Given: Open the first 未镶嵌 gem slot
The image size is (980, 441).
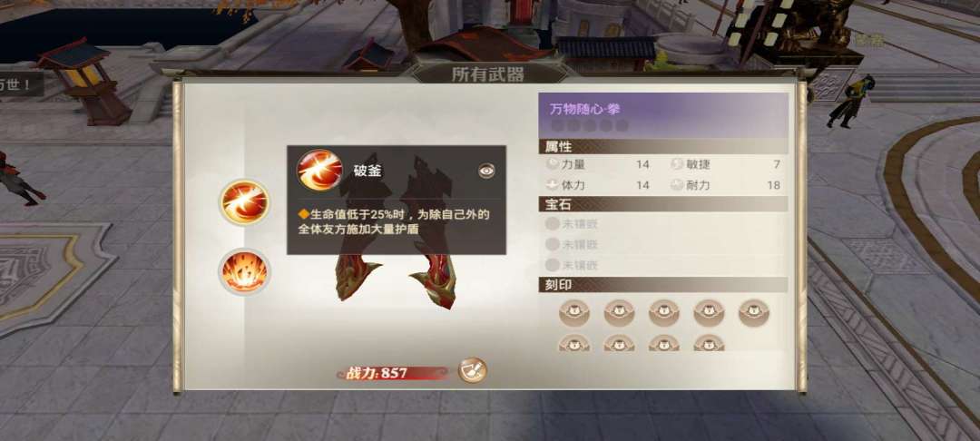Looking at the screenshot, I should 572,223.
